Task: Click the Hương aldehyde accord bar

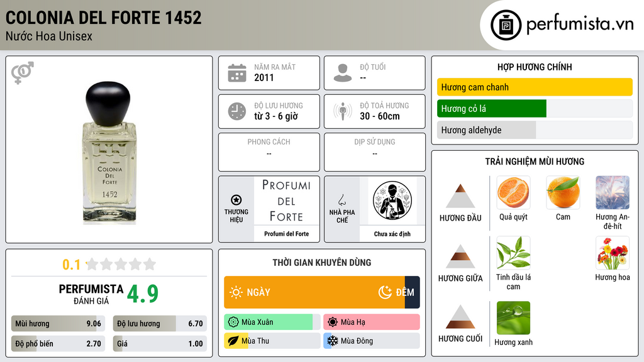Action: click(x=486, y=130)
